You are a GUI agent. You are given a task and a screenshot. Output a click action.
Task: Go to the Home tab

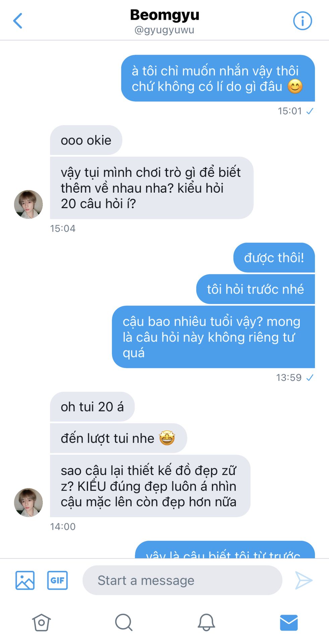41,623
